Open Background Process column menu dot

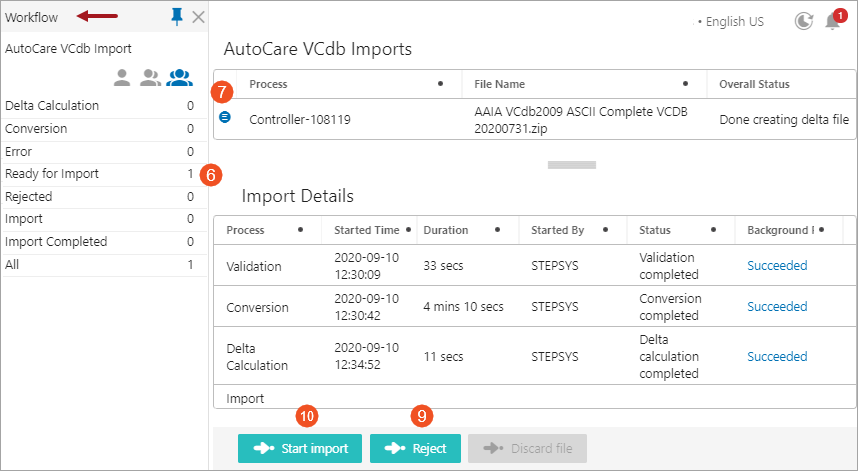pyautogui.click(x=821, y=230)
